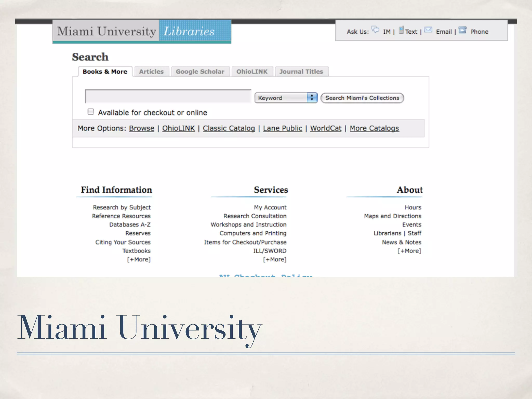Image resolution: width=532 pixels, height=399 pixels.
Task: Select the Books & More tab
Action: [105, 71]
